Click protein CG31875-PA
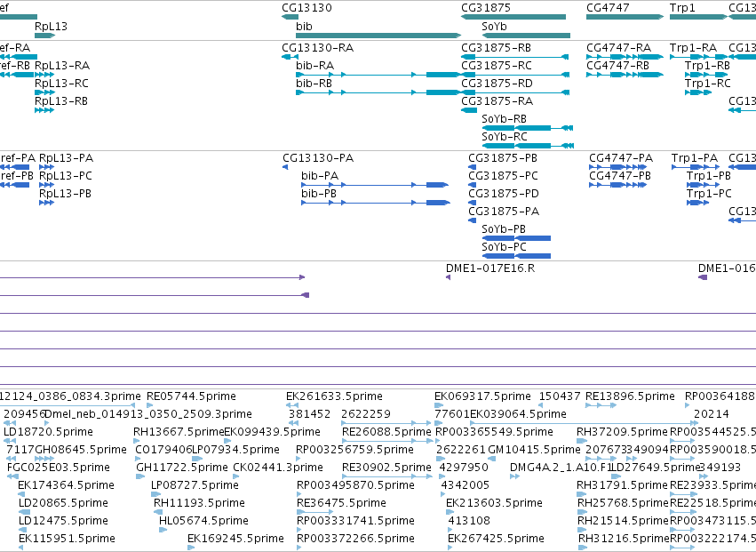The image size is (756, 552). pos(504,212)
